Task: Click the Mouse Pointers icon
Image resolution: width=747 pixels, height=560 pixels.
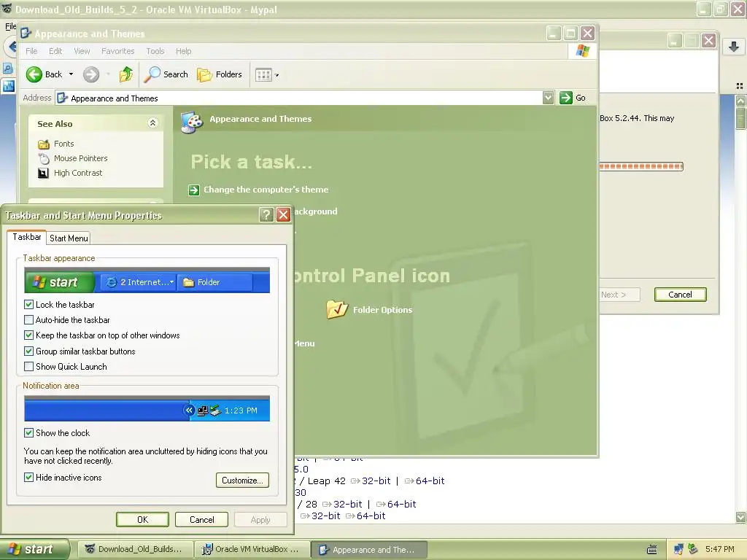Action: 43,158
